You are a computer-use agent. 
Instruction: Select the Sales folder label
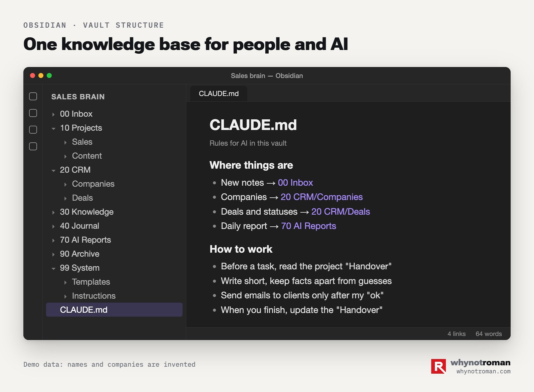tap(82, 142)
